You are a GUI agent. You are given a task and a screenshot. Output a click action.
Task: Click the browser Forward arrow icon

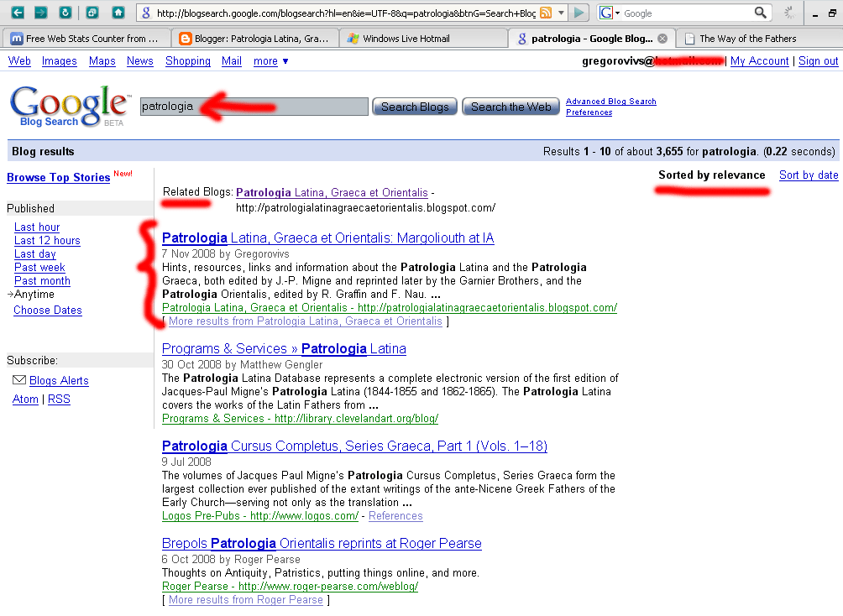tap(41, 13)
